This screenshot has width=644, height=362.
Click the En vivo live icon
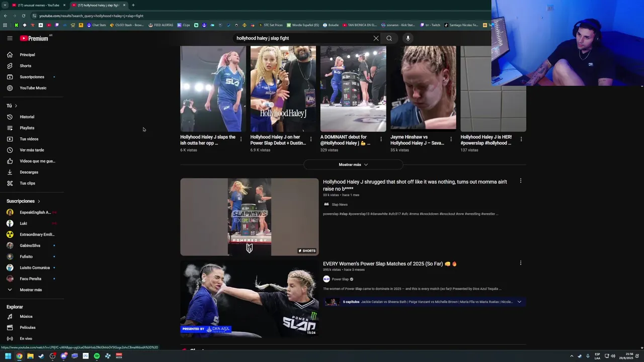pyautogui.click(x=10, y=338)
